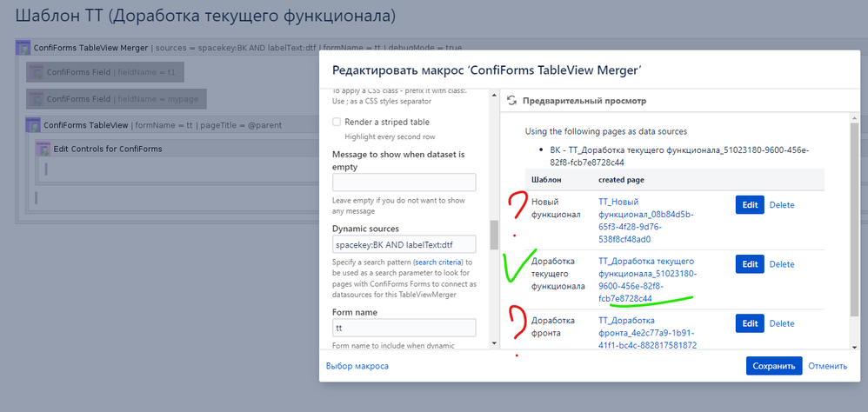Click Using the following pages as data sources text

tap(606, 131)
